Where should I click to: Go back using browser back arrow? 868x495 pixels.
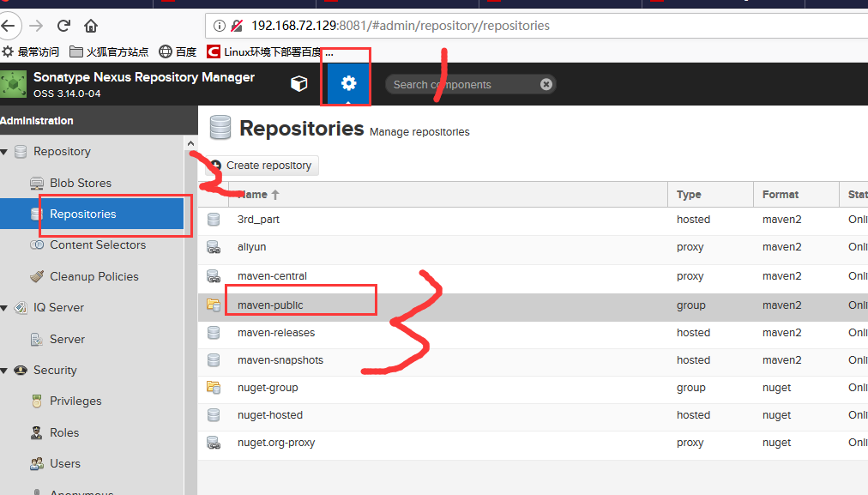[x=9, y=26]
